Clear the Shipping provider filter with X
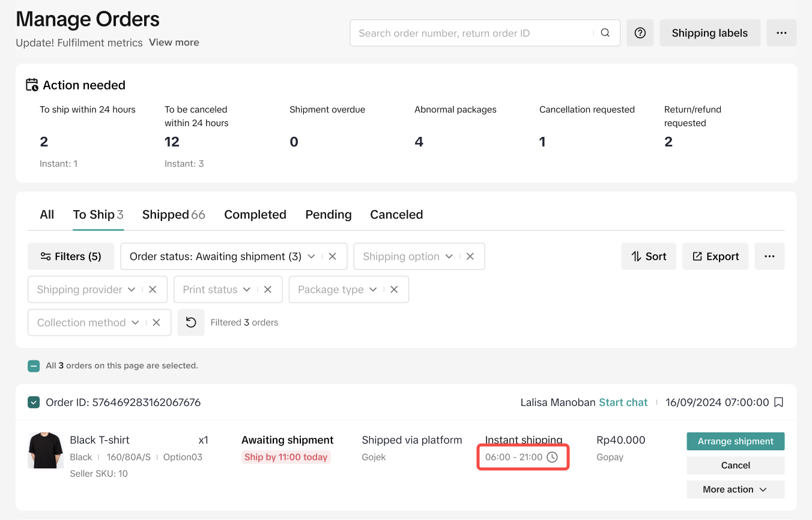Screen dimensions: 812x520 pyautogui.click(x=153, y=289)
